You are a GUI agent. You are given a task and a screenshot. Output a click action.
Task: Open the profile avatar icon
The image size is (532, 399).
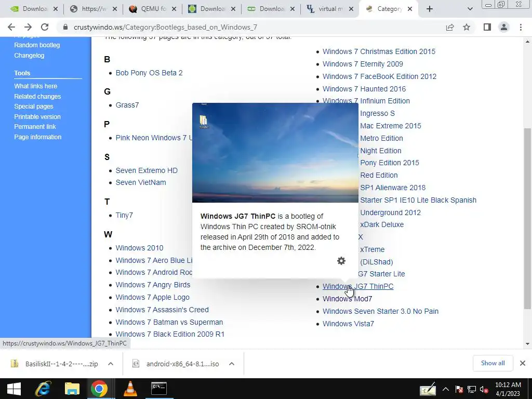(504, 27)
